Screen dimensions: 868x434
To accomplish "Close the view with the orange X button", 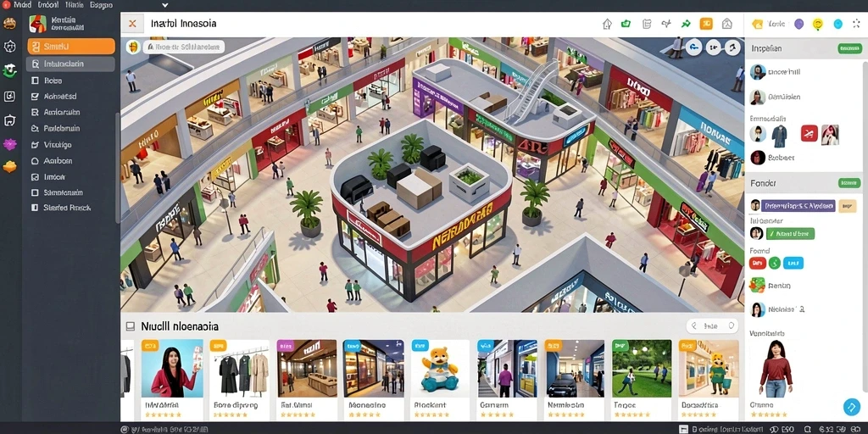I will tap(132, 24).
